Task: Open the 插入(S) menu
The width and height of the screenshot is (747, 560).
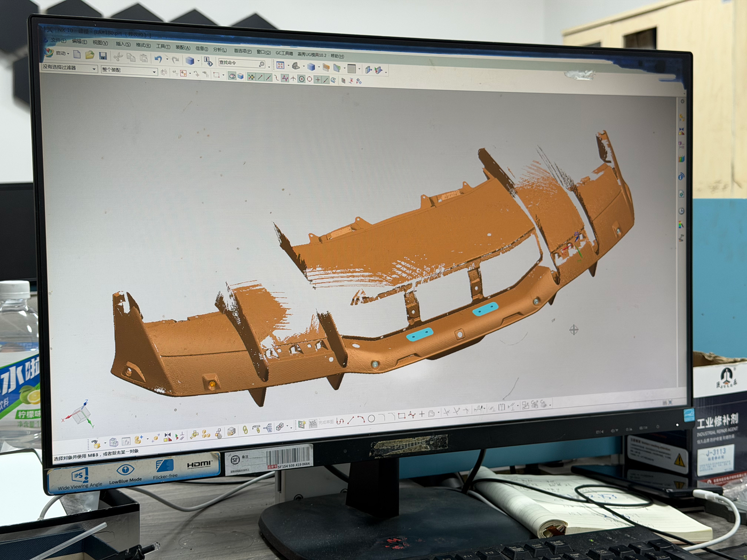Action: click(123, 44)
